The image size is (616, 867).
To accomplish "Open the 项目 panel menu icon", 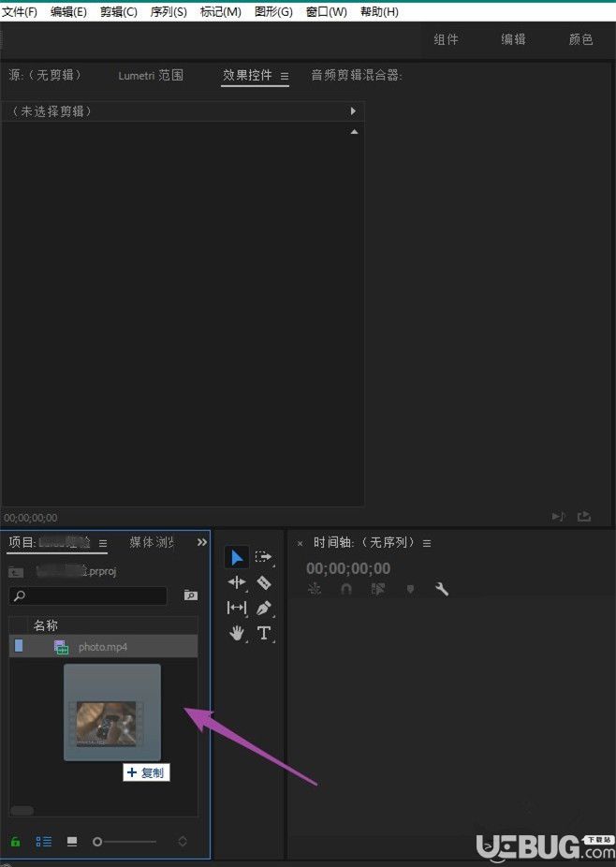I will tap(103, 544).
